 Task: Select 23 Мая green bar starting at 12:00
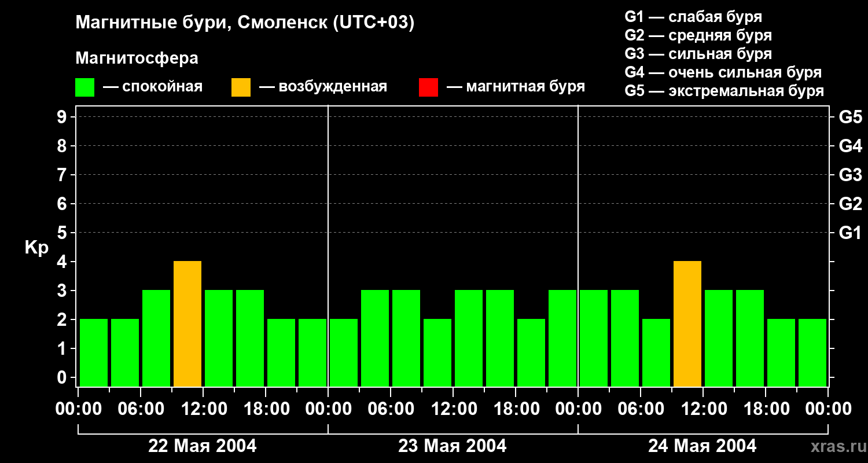coord(469,338)
